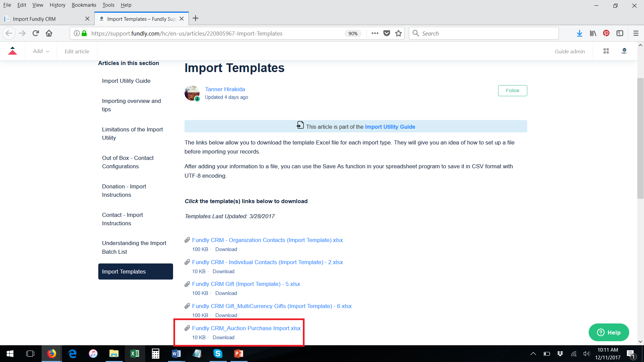Open the Edit menu
The height and width of the screenshot is (362, 644).
coord(22,5)
